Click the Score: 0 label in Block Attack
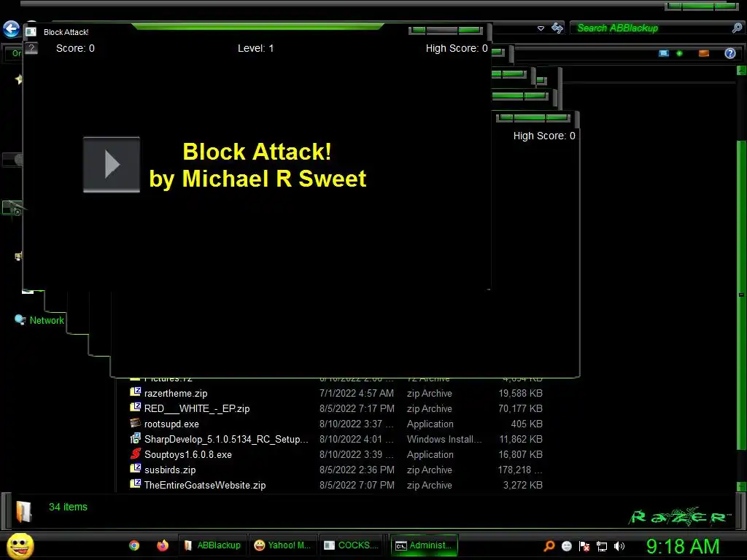Viewport: 747px width, 560px height. (x=75, y=48)
